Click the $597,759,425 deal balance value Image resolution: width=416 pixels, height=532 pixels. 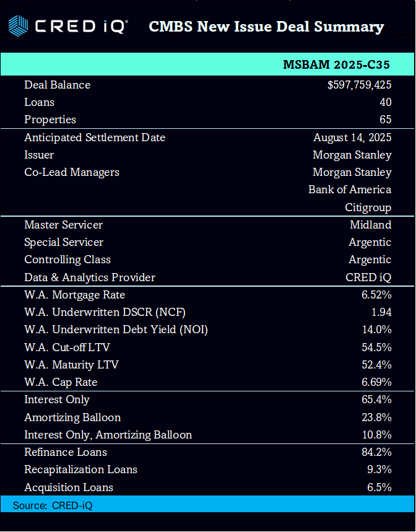pyautogui.click(x=359, y=85)
